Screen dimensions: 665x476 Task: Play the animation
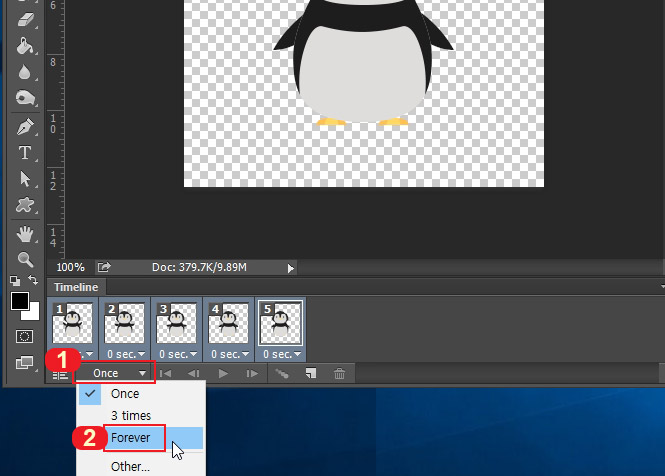pyautogui.click(x=223, y=373)
